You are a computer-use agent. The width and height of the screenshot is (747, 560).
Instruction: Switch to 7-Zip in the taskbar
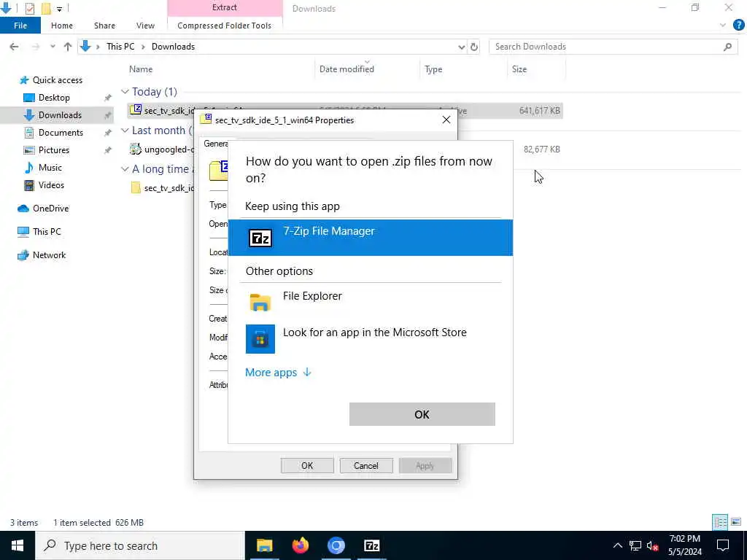coord(371,545)
